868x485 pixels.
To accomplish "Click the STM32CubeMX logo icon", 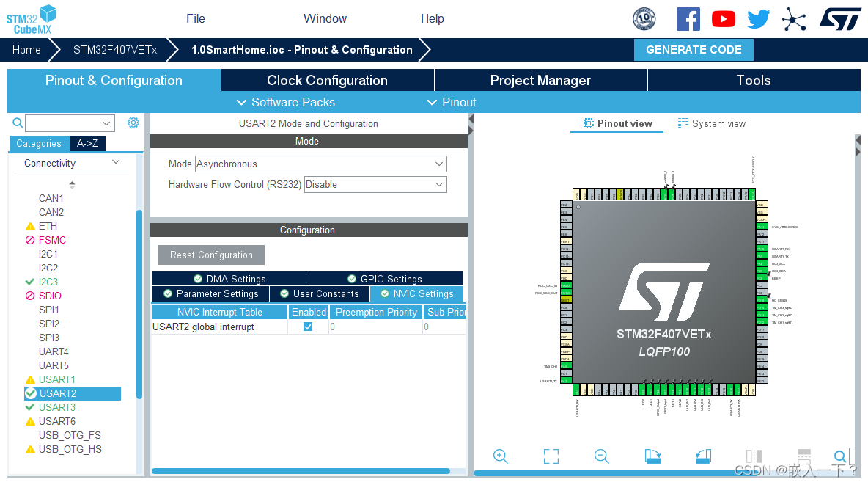I will click(32, 19).
